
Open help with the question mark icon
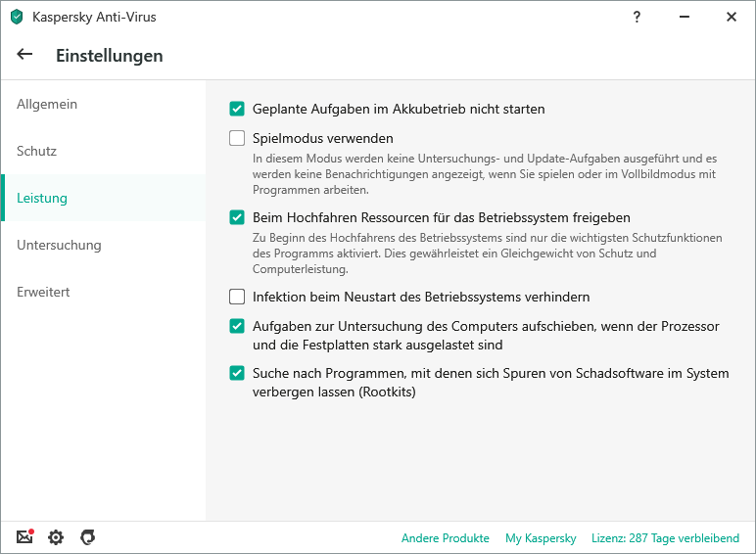tap(638, 17)
